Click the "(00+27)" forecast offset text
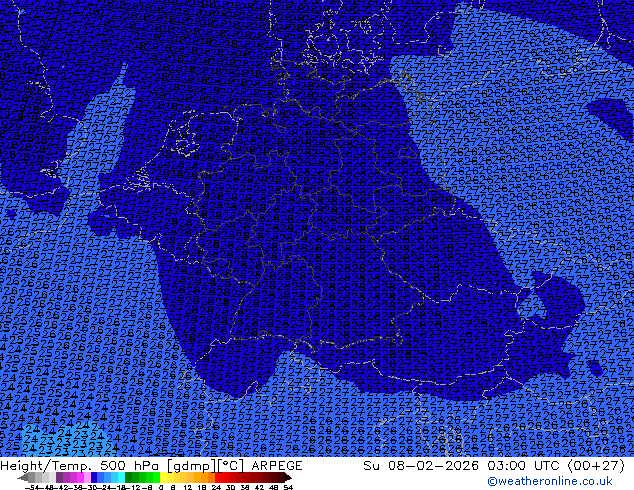The image size is (634, 490). tap(596, 466)
